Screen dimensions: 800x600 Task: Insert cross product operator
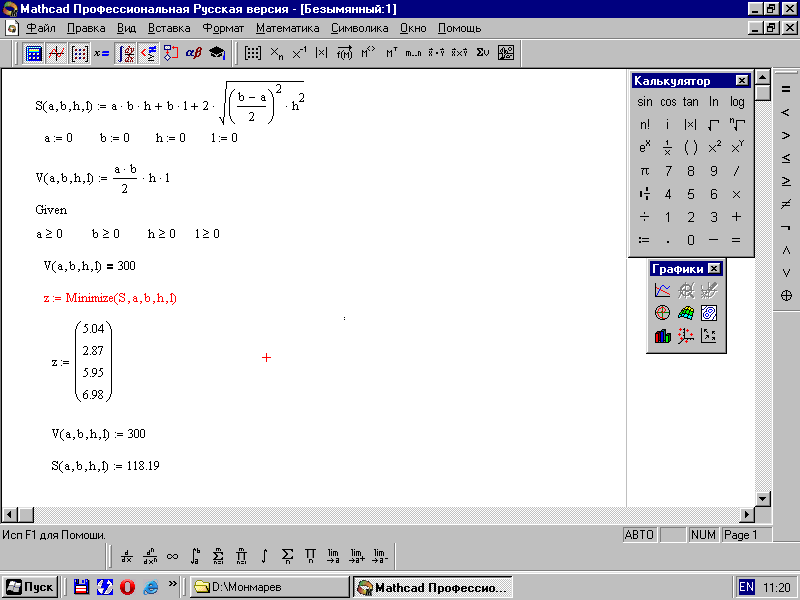click(459, 53)
